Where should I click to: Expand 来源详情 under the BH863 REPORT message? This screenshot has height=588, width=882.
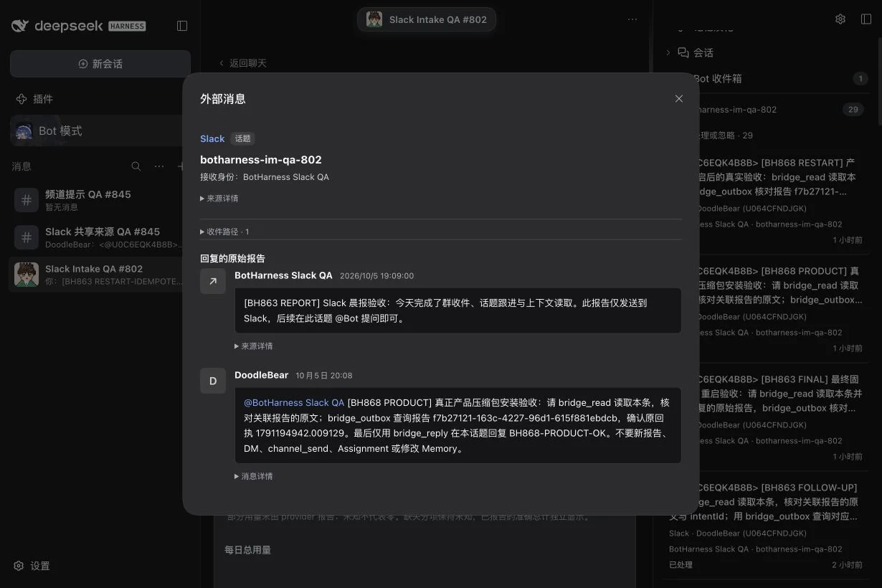(254, 346)
